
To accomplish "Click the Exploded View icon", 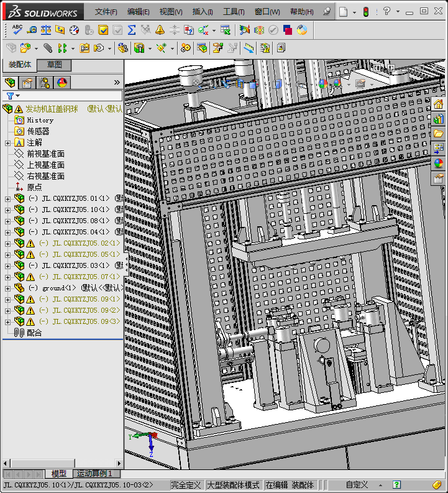I will (217, 48).
